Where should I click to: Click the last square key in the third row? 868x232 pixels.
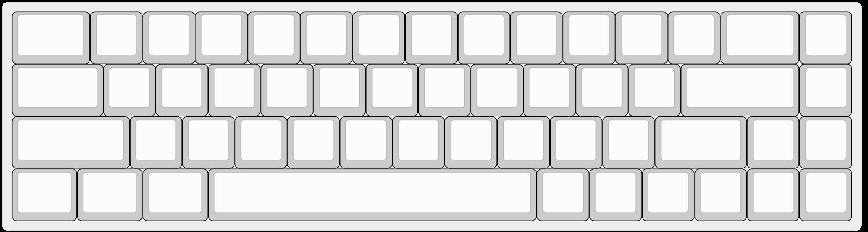pos(826,142)
